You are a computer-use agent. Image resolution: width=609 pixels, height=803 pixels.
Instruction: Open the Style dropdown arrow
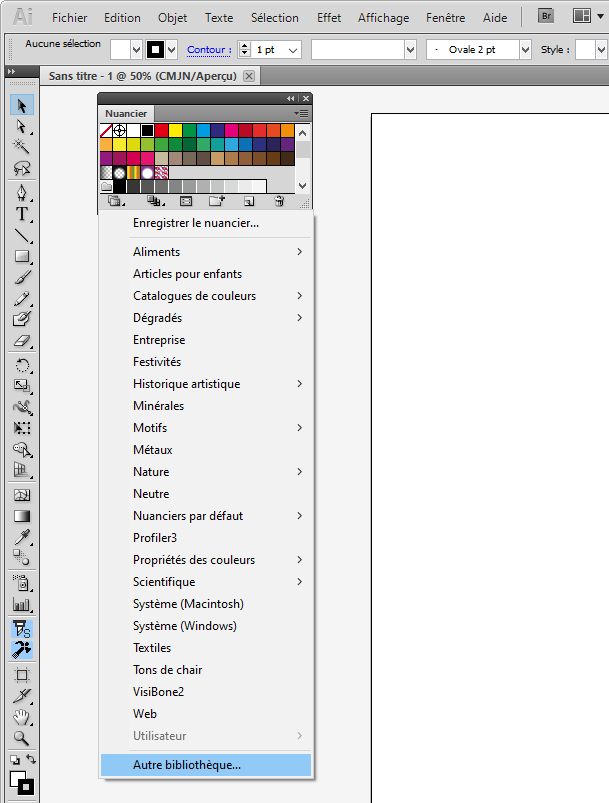[x=601, y=50]
